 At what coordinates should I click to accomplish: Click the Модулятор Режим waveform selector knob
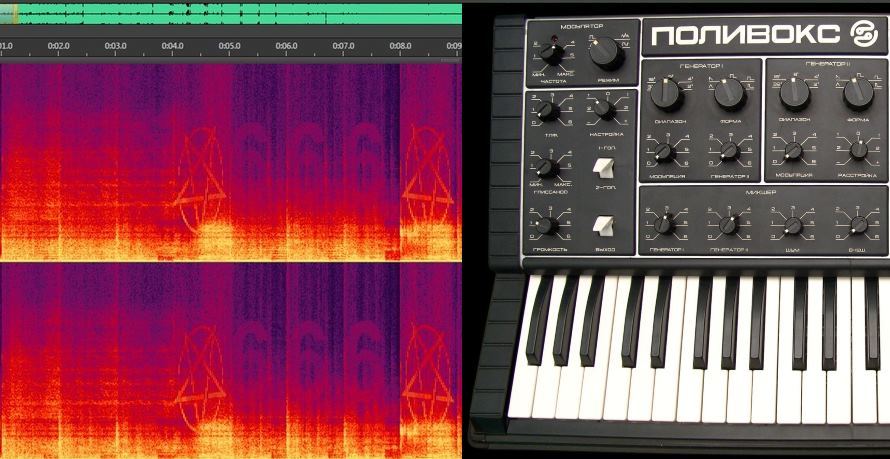pos(607,53)
